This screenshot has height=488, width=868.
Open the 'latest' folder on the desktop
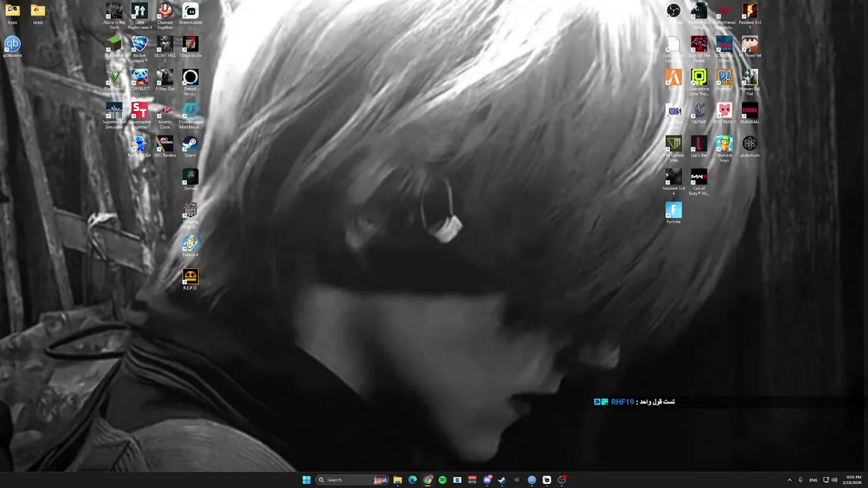coord(38,14)
